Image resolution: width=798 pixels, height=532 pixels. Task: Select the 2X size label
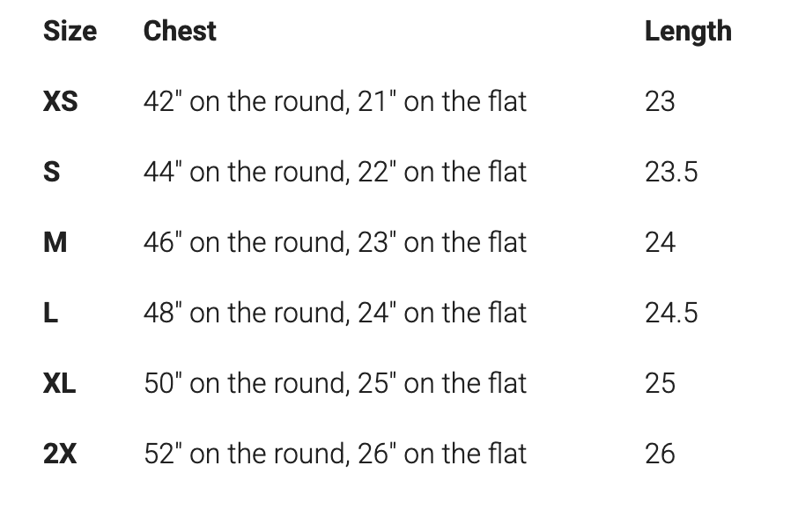click(60, 454)
